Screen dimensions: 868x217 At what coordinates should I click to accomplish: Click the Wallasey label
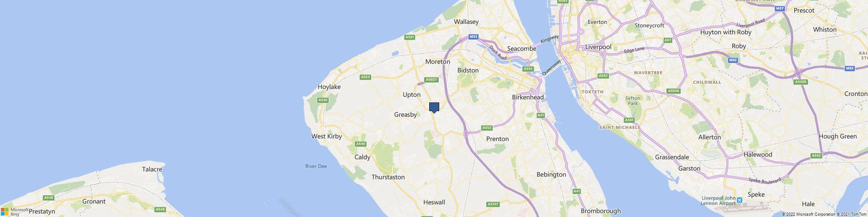(x=466, y=22)
